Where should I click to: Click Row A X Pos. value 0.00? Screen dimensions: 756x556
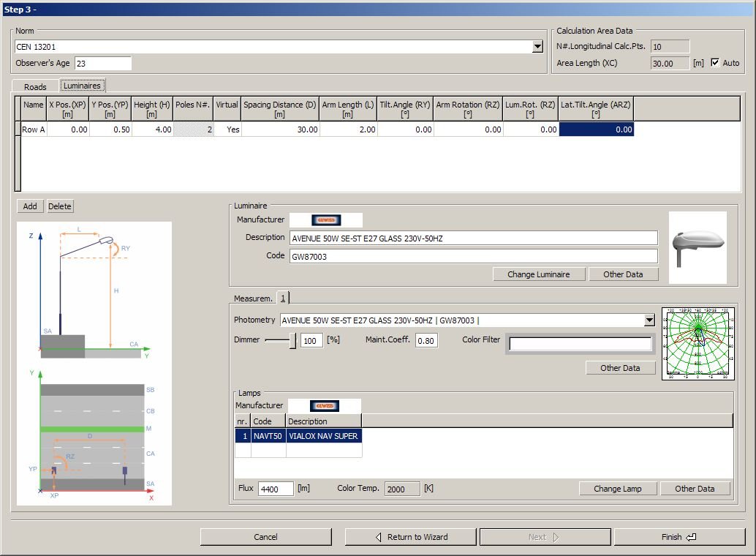point(68,129)
